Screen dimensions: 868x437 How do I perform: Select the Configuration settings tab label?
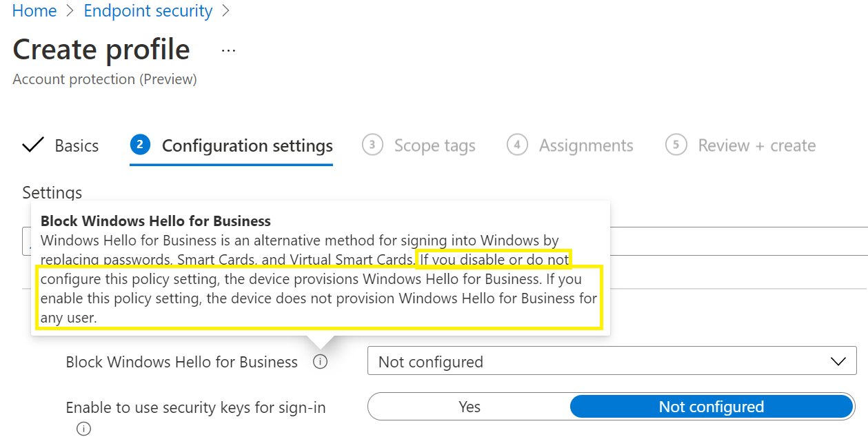[x=247, y=145]
